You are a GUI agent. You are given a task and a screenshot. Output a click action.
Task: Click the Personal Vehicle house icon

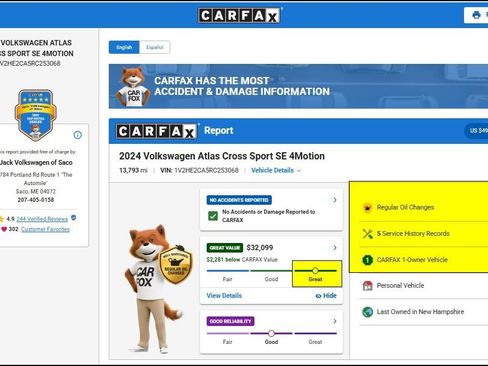[367, 286]
